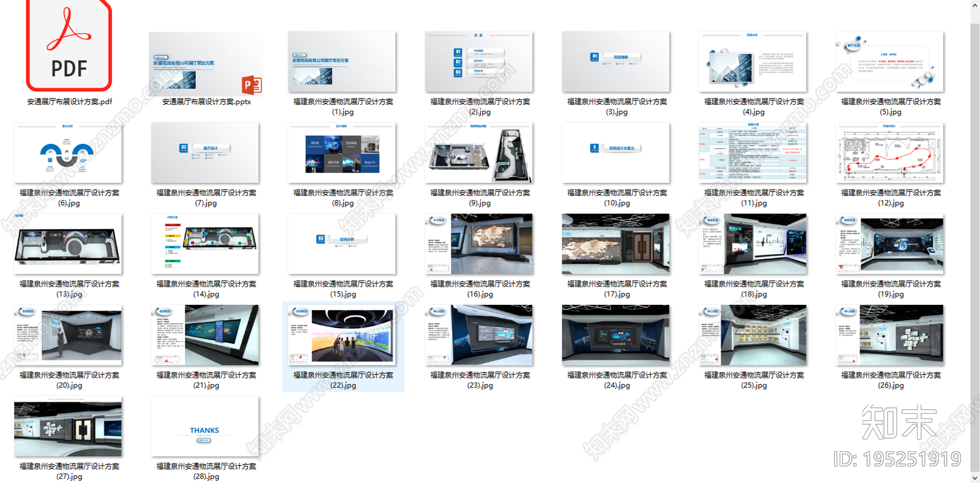Open the 安通展厅布展设计方案.pptx PowerPoint file
This screenshot has height=483, width=980.
[206, 63]
